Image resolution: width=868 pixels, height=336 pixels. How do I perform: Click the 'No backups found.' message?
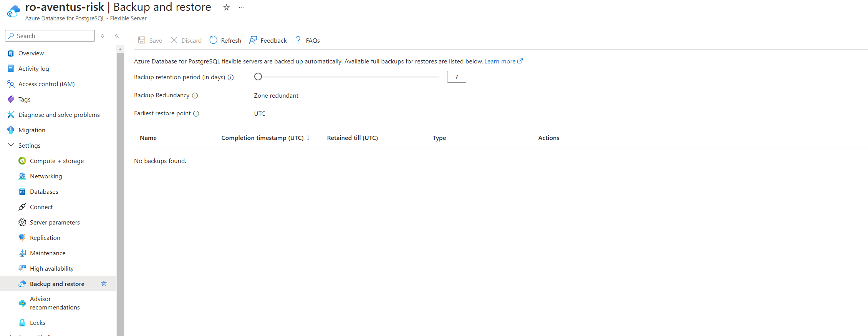tap(160, 161)
